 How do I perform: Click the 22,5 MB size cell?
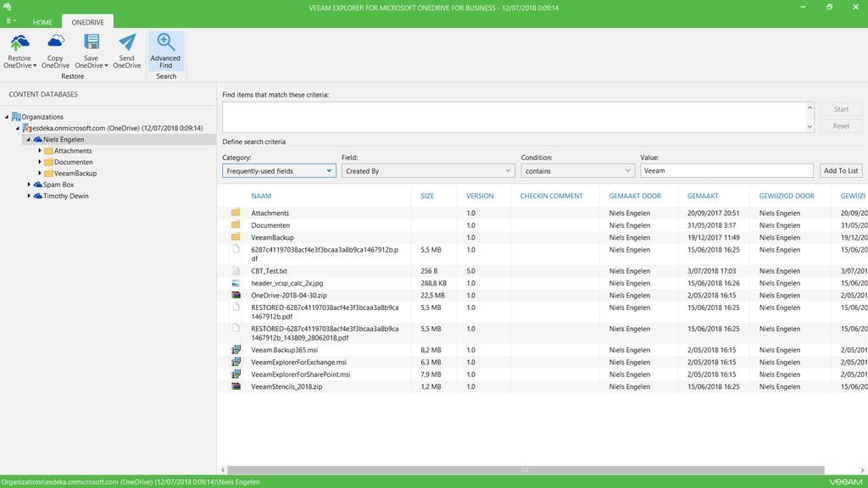432,295
